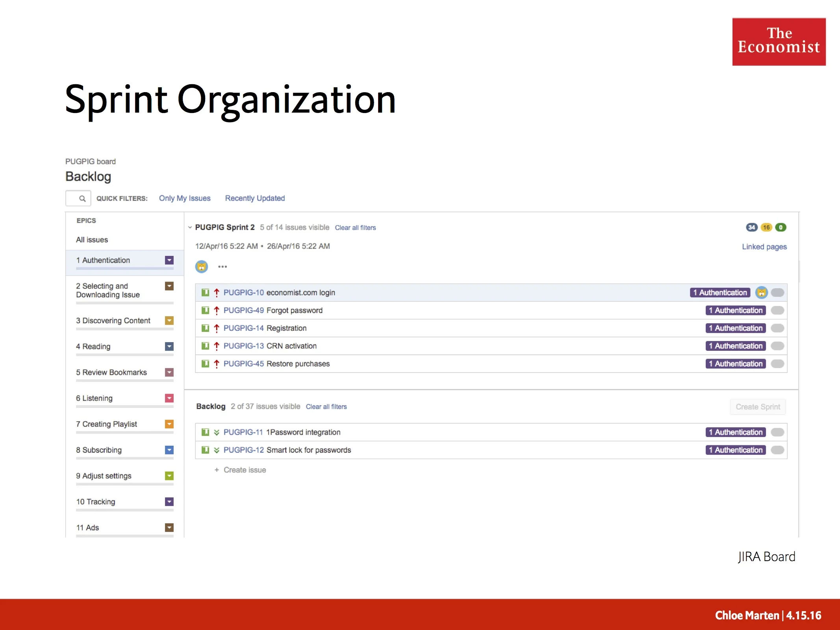Screen dimensions: 840x630
Task: Apply the Recently Updated quick filter
Action: pyautogui.click(x=255, y=198)
